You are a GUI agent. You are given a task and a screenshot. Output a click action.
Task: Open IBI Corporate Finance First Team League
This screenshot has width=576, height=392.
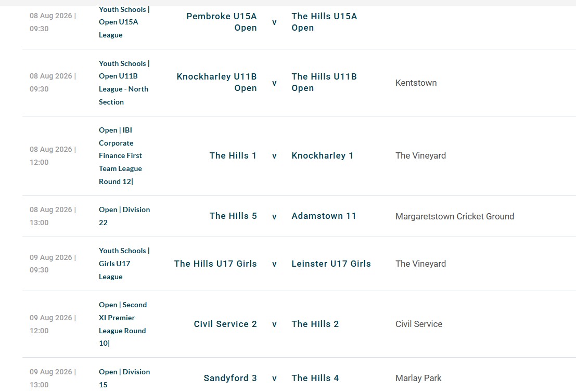pos(121,155)
